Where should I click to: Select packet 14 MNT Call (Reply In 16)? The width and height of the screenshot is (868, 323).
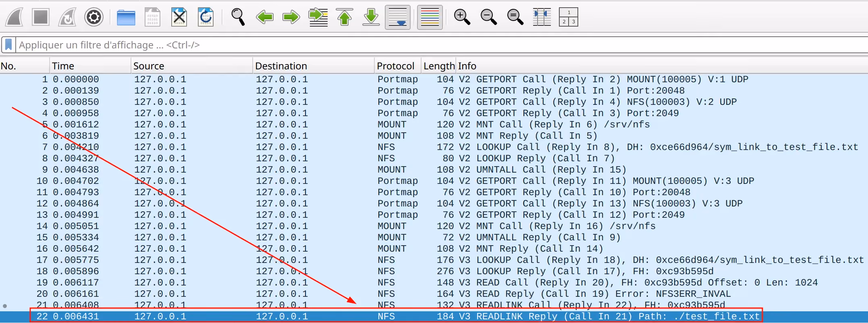pos(434,226)
